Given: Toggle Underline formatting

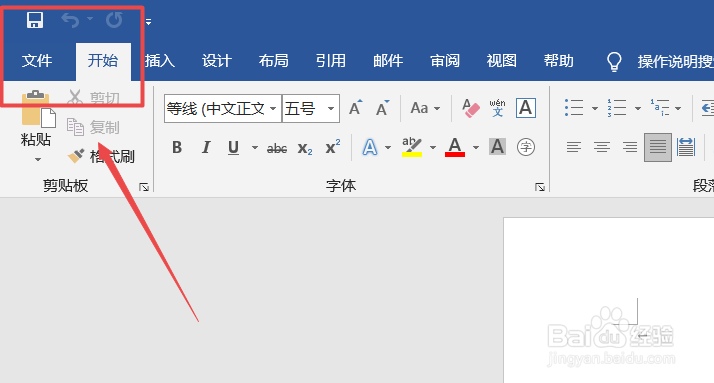Looking at the screenshot, I should (x=234, y=148).
